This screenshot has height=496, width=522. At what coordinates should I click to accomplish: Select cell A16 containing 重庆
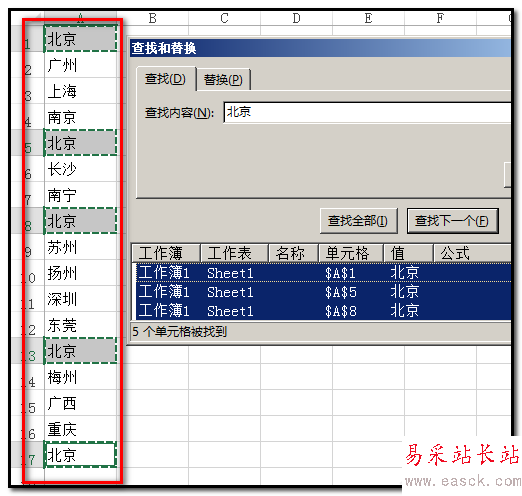pos(80,429)
